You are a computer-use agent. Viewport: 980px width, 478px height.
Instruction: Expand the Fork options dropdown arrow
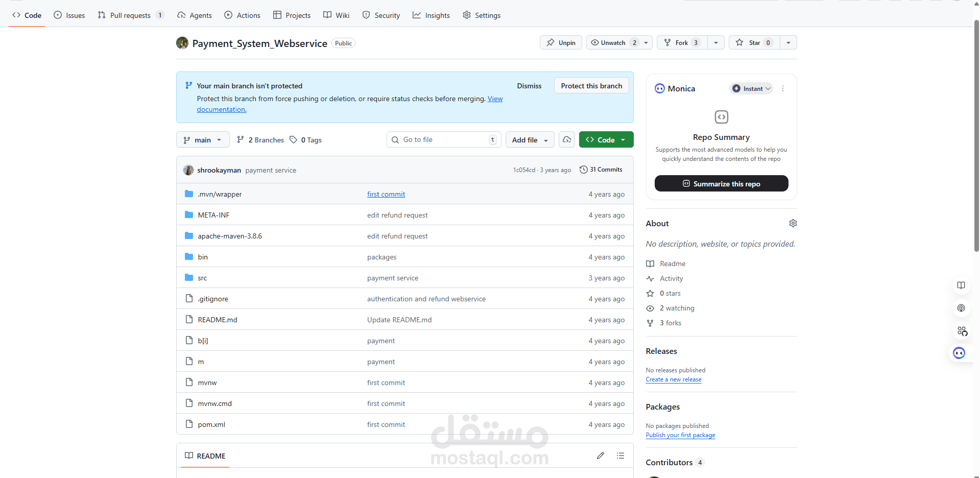716,42
